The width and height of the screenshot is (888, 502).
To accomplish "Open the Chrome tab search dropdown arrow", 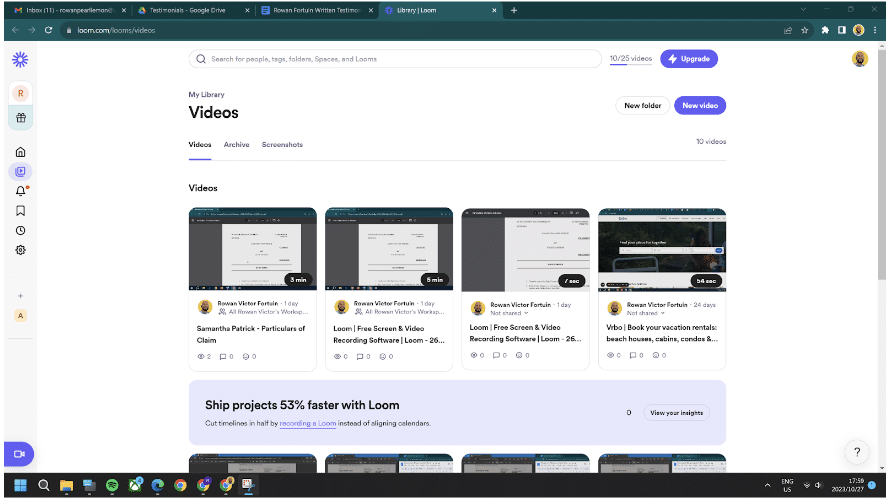I will coord(803,10).
